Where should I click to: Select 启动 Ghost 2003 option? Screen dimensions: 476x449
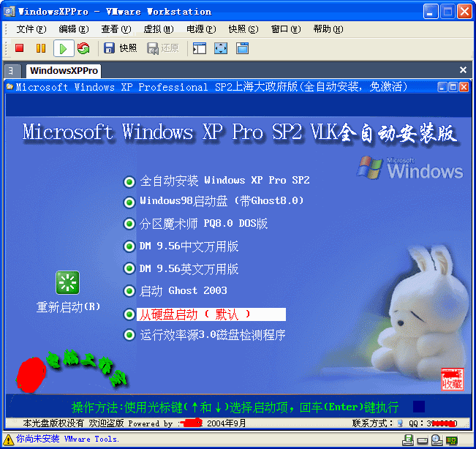point(175,291)
